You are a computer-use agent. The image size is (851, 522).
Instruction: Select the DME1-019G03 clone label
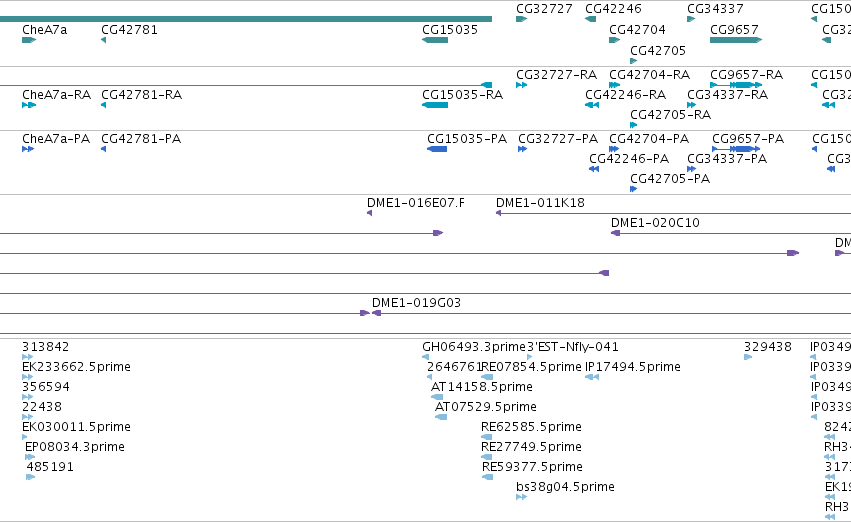(x=416, y=303)
